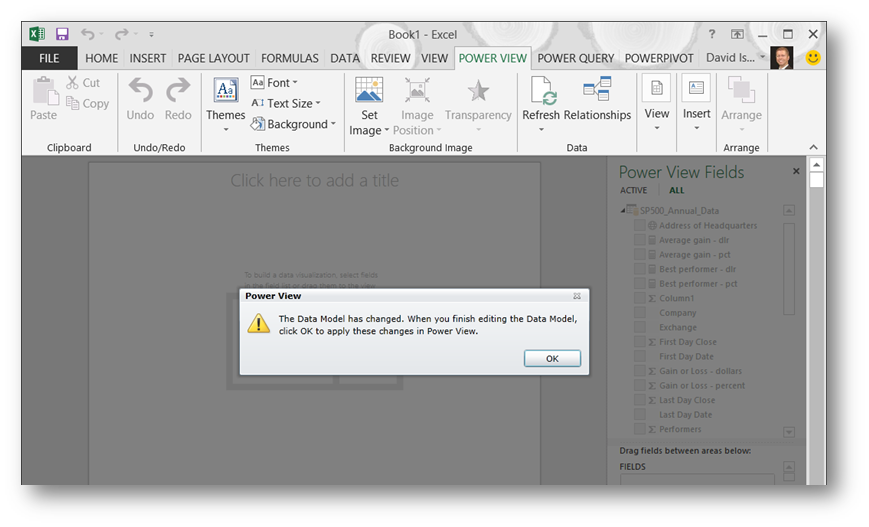Image resolution: width=869 pixels, height=527 pixels.
Task: Check the Column1 field
Action: 640,298
